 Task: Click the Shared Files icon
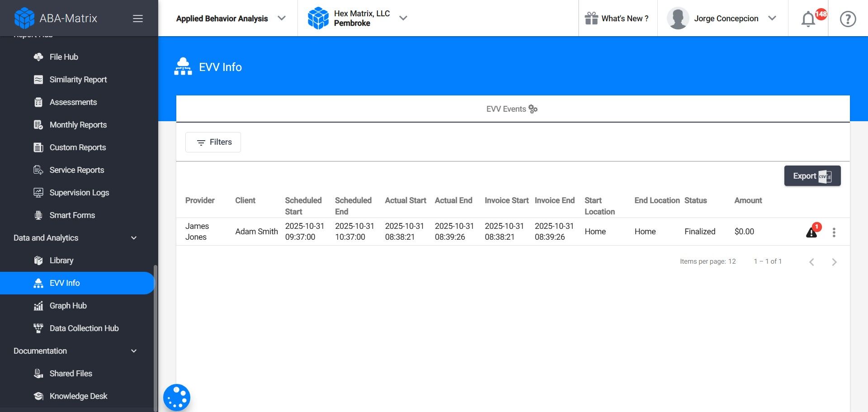(38, 374)
